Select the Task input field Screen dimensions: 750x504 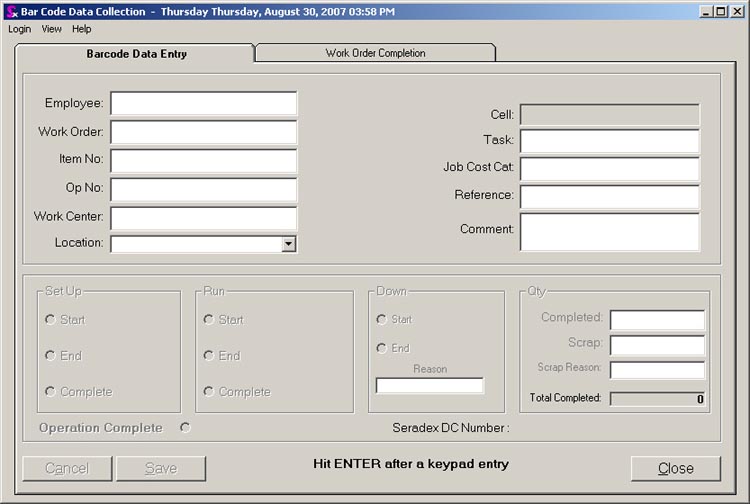pos(609,142)
